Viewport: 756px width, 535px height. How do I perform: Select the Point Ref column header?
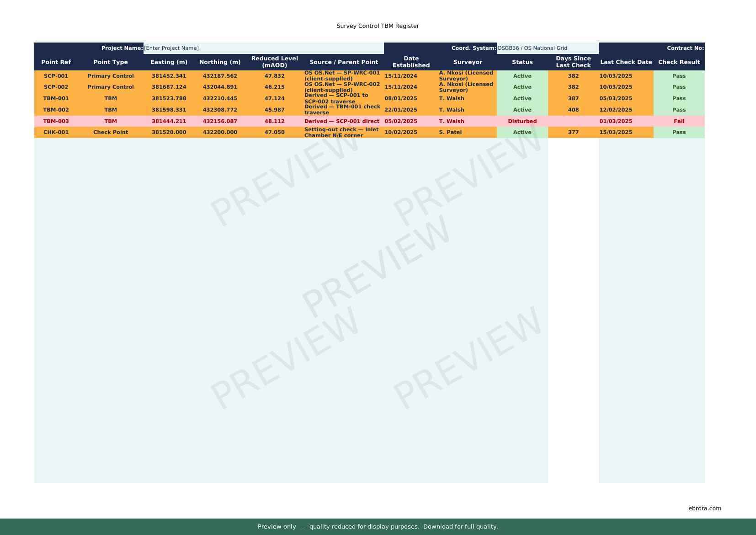(x=56, y=62)
